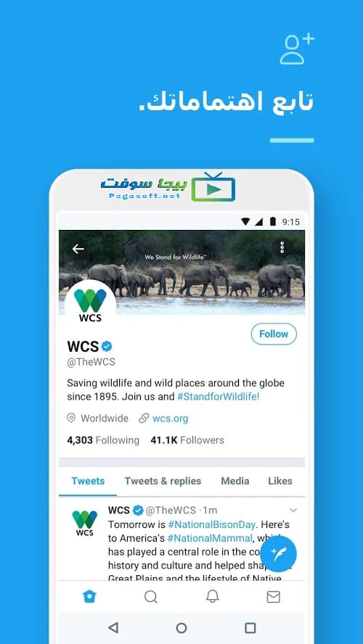
Task: Tap the back arrow on the profile header
Action: tap(78, 249)
